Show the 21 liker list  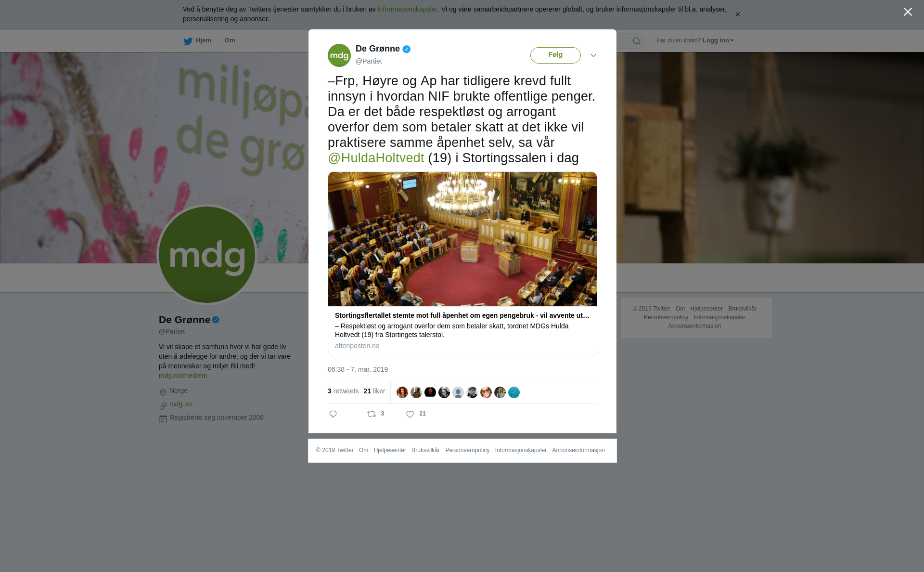click(374, 391)
